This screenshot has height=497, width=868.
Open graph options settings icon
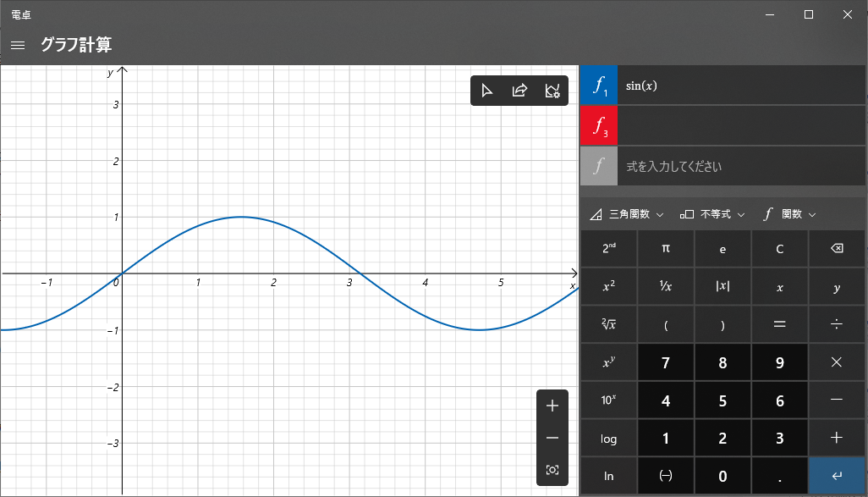(552, 91)
